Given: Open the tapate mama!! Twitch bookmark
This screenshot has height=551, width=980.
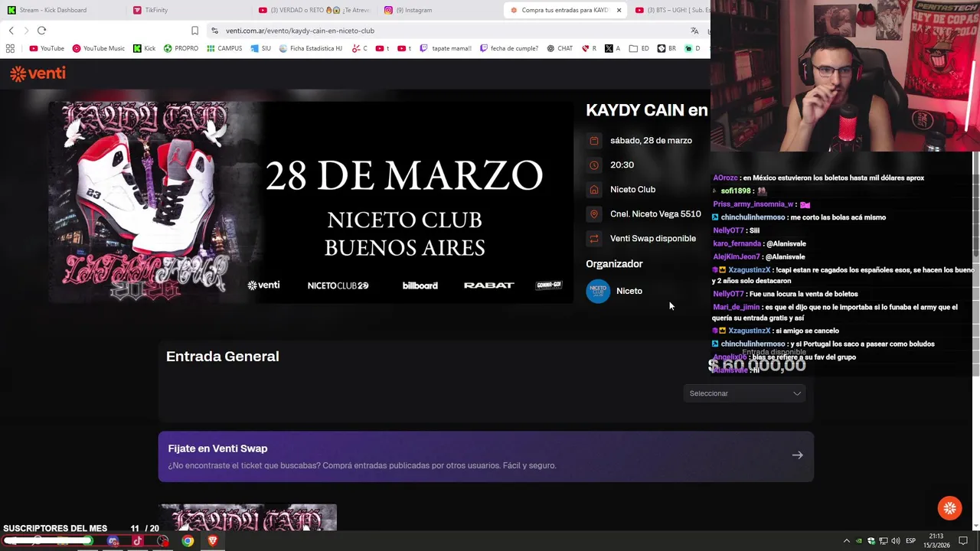Looking at the screenshot, I should point(446,48).
